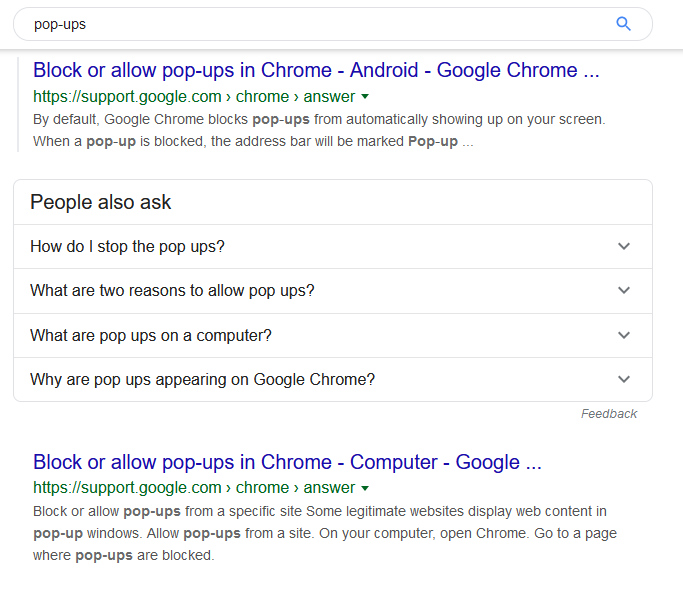
Task: Open the green arrow menu beside the Android result URL
Action: (365, 97)
